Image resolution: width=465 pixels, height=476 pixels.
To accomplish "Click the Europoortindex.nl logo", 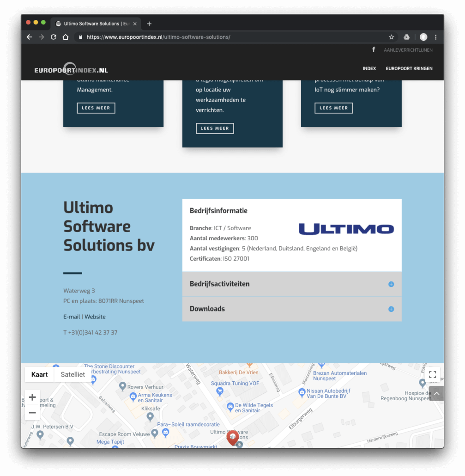I will click(71, 69).
